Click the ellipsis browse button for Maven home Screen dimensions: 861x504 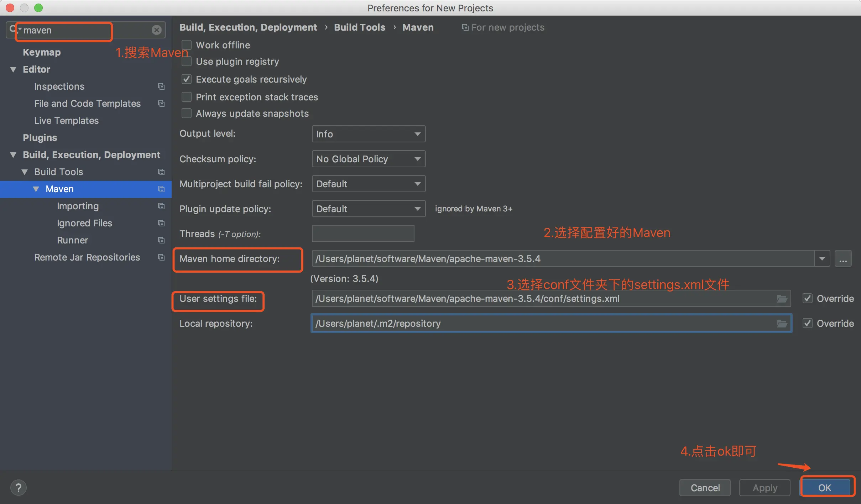(x=843, y=259)
